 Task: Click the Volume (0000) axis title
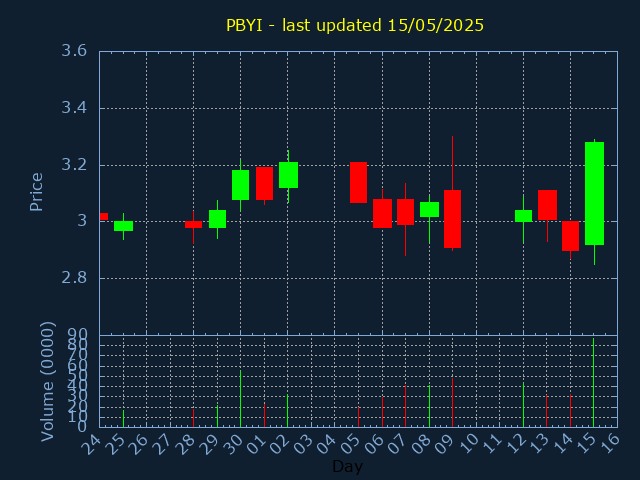[x=47, y=381]
